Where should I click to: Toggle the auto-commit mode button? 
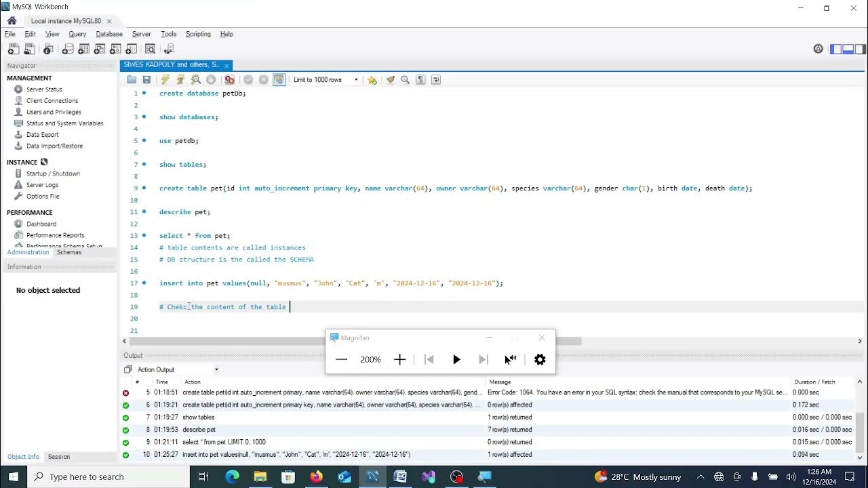[x=279, y=80]
